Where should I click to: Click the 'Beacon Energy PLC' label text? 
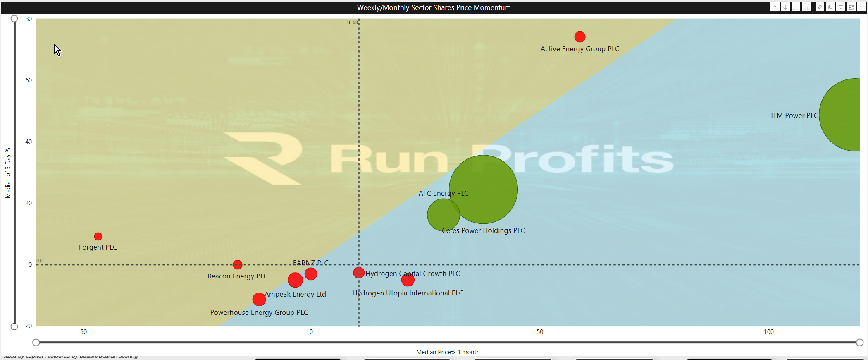[x=238, y=276]
